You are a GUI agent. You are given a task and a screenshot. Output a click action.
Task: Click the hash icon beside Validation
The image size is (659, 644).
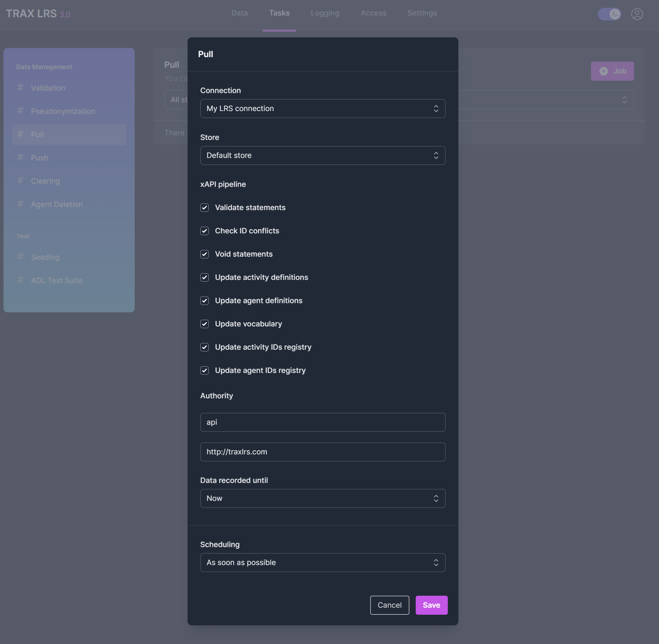click(20, 87)
